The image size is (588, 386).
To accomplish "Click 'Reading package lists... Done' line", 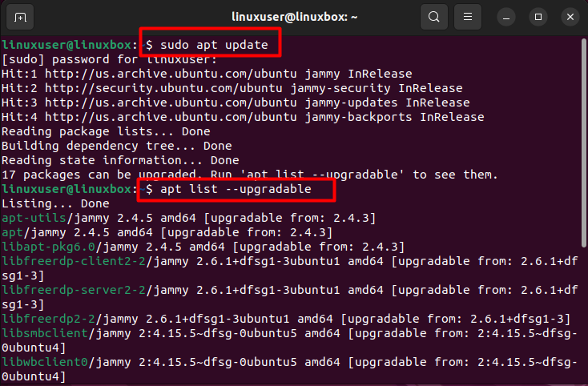I will [x=106, y=131].
